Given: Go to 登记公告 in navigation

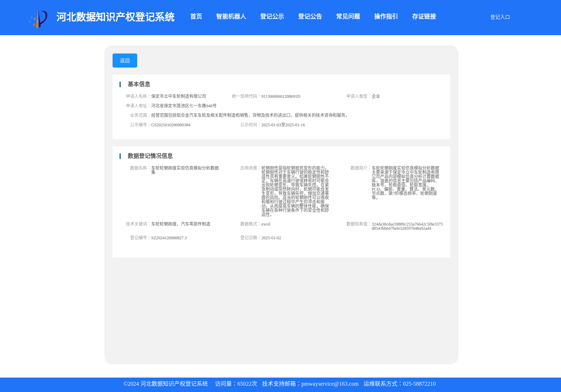Looking at the screenshot, I should [x=310, y=17].
